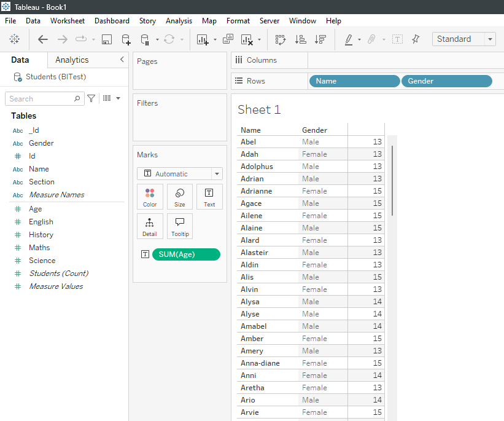Click the New Data Source icon

click(x=126, y=39)
